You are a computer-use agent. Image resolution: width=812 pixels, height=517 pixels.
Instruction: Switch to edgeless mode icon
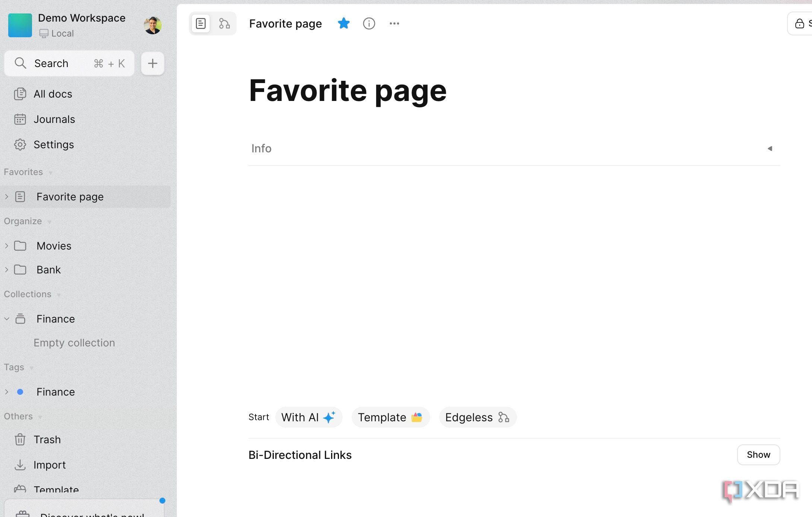click(224, 23)
